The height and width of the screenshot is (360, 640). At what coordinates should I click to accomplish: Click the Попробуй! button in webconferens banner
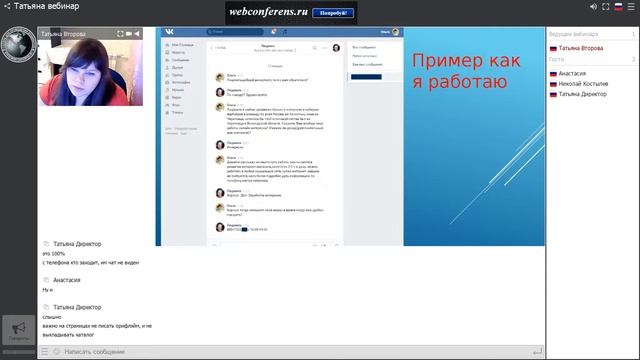tap(333, 13)
